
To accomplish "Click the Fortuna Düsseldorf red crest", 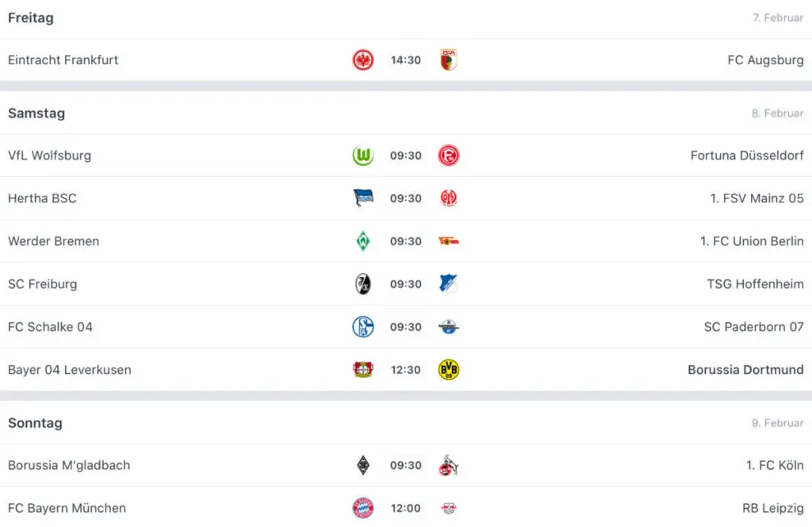I will [449, 156].
